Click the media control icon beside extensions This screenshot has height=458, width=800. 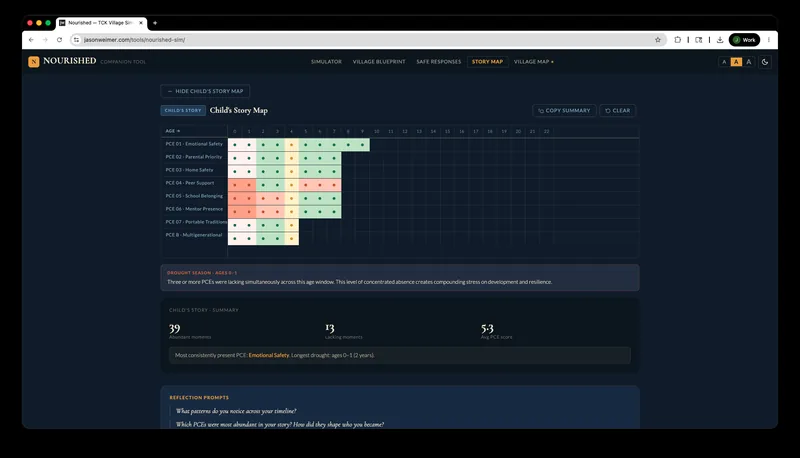point(698,40)
